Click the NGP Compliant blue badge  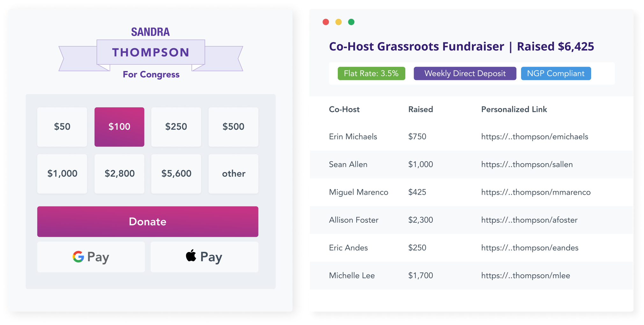pos(556,74)
